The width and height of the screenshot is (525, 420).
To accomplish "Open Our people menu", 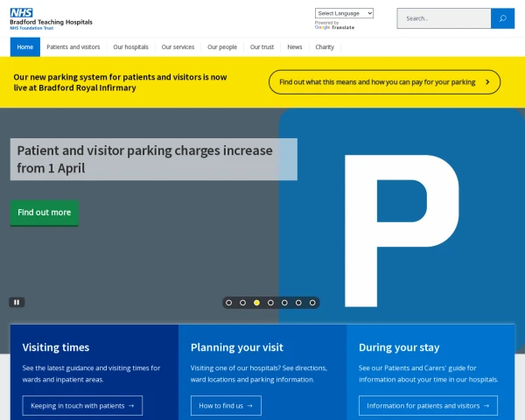I will pos(222,47).
